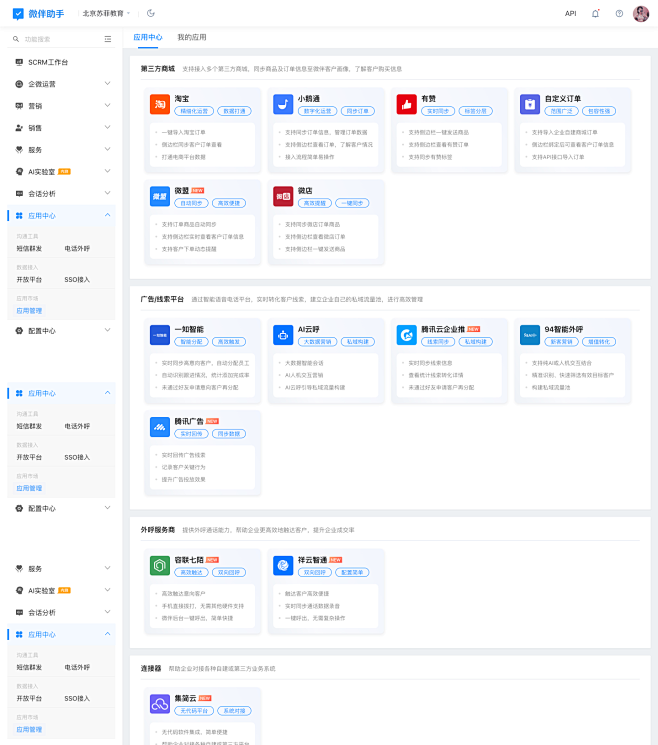Click the 外呼服务商 section heading
658x745 pixels.
(158, 530)
